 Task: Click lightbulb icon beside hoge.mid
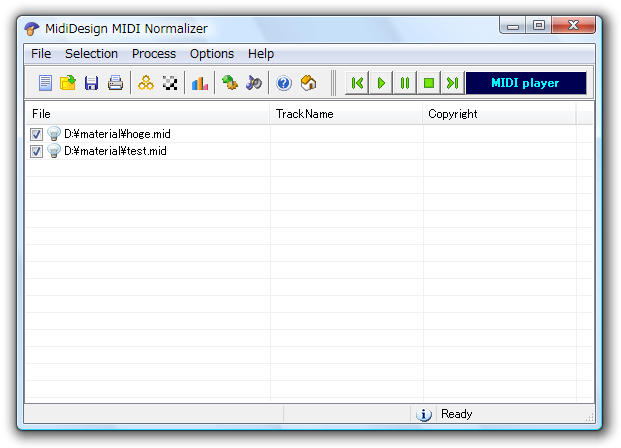click(53, 134)
